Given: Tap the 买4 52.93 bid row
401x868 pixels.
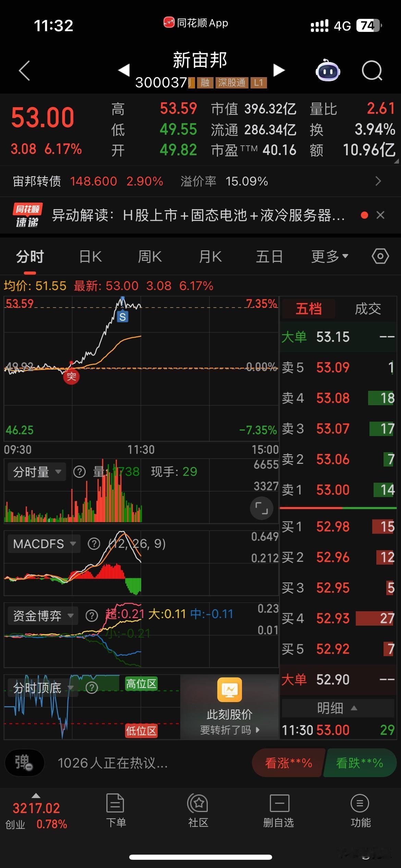Looking at the screenshot, I should click(338, 618).
